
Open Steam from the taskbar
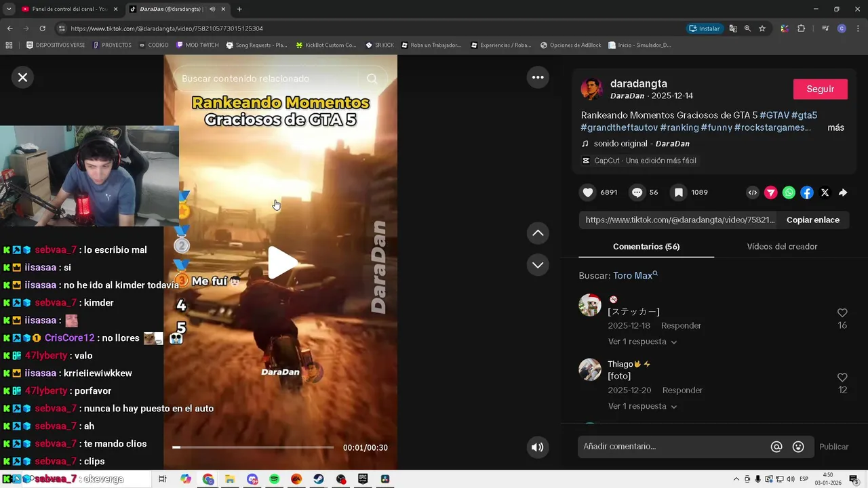[x=318, y=479]
